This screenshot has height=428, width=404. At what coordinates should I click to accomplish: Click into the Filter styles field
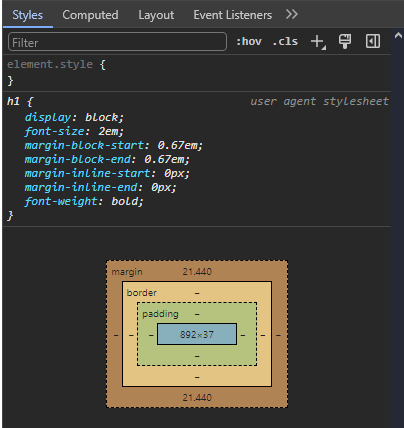tap(117, 42)
